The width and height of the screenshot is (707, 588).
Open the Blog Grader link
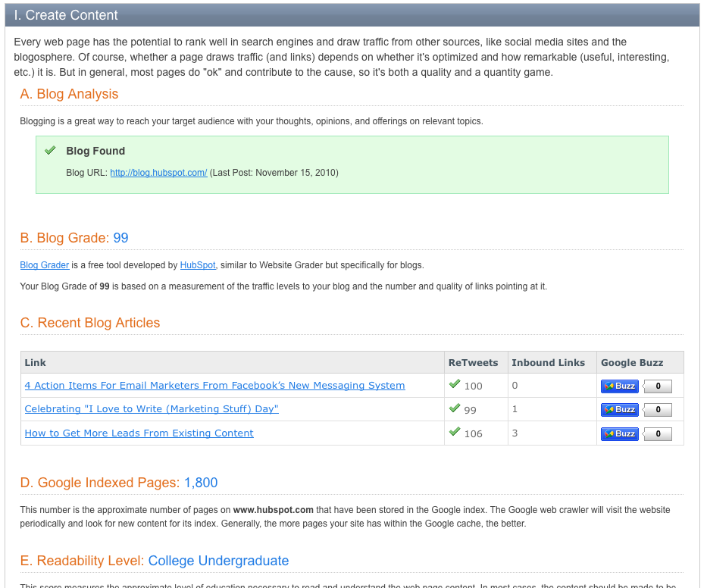45,265
